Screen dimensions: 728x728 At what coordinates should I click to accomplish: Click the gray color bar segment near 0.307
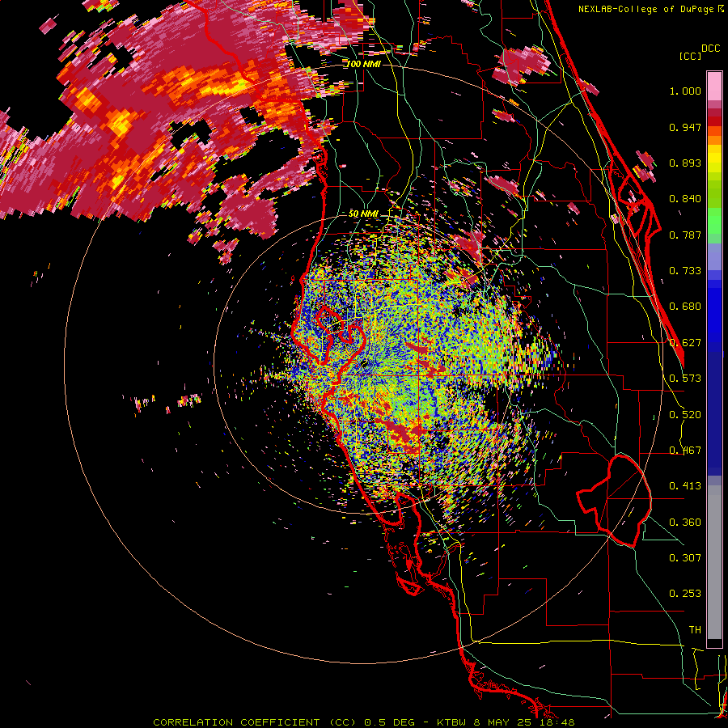click(x=714, y=562)
